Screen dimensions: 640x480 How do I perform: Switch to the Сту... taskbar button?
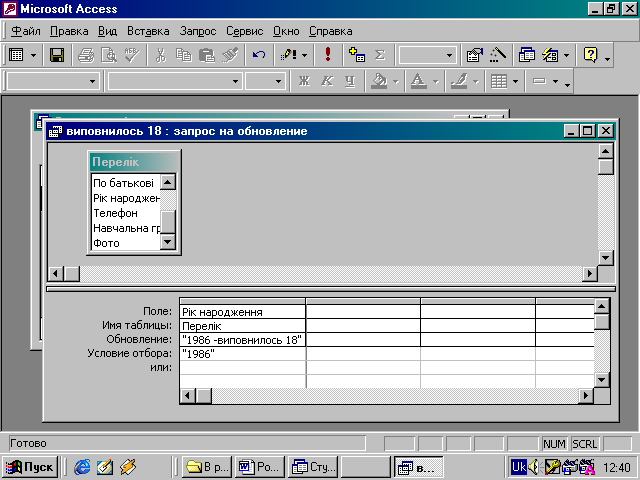coord(313,467)
